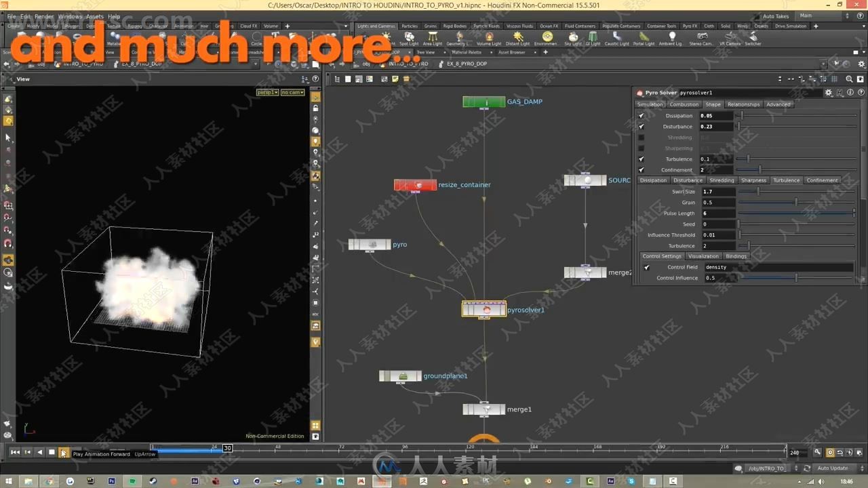Open the Pyro FX shelf tab
This screenshot has height=488, width=868.
tap(690, 26)
